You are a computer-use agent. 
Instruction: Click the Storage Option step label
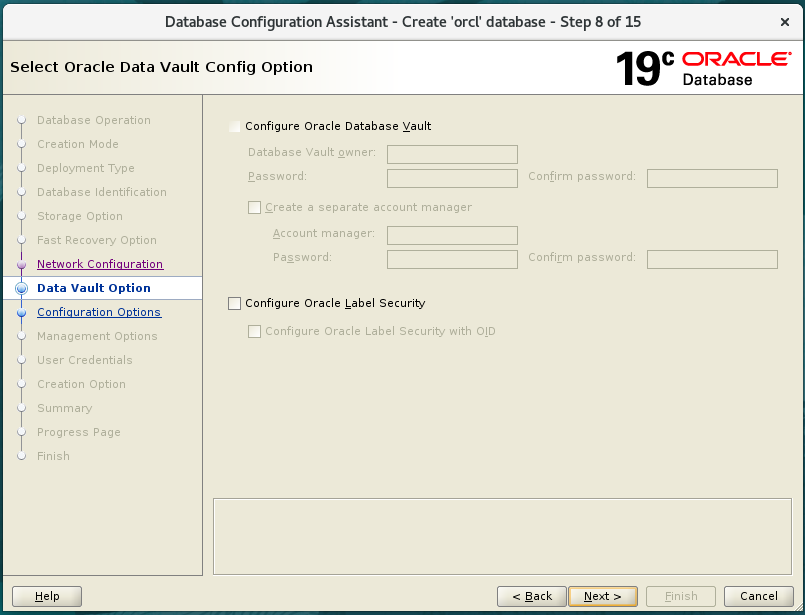(80, 216)
